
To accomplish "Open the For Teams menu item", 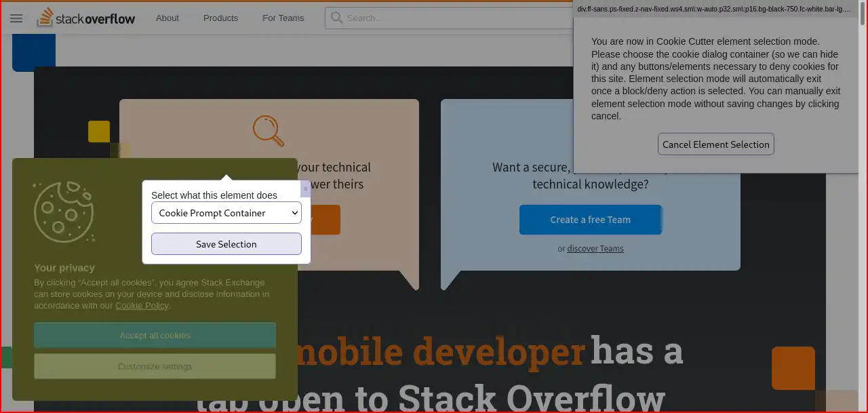I will (x=283, y=18).
